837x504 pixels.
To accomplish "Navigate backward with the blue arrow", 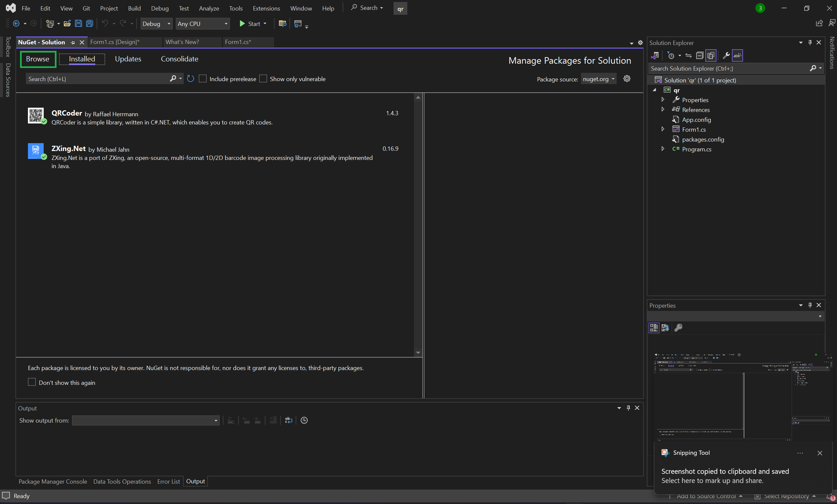I will pyautogui.click(x=16, y=23).
